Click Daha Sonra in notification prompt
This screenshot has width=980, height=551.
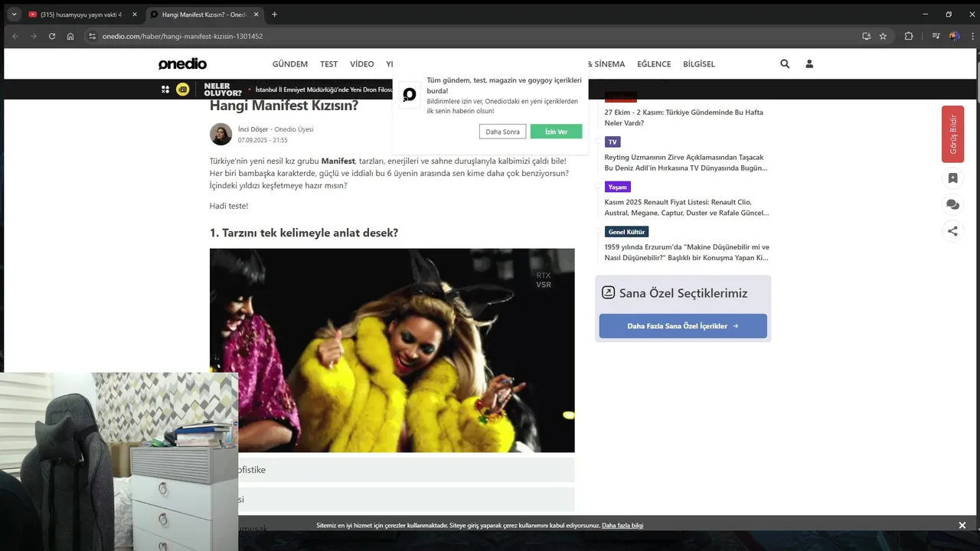[502, 132]
